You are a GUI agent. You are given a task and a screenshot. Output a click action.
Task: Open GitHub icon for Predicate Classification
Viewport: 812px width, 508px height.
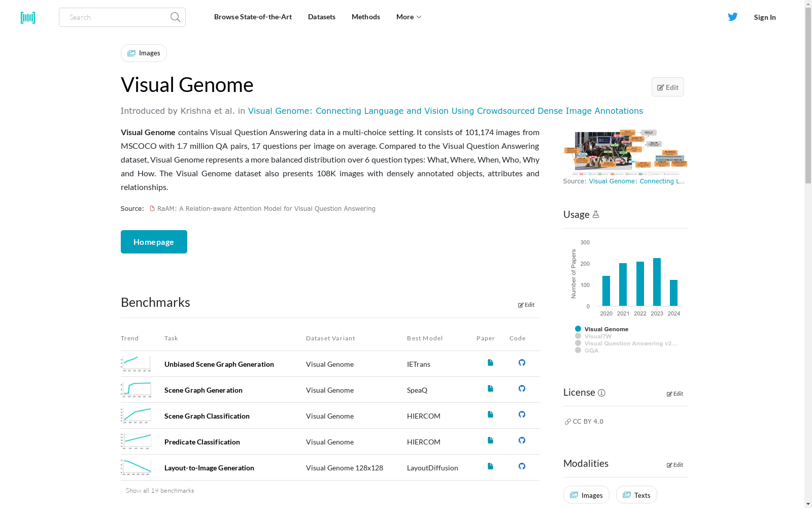(522, 440)
